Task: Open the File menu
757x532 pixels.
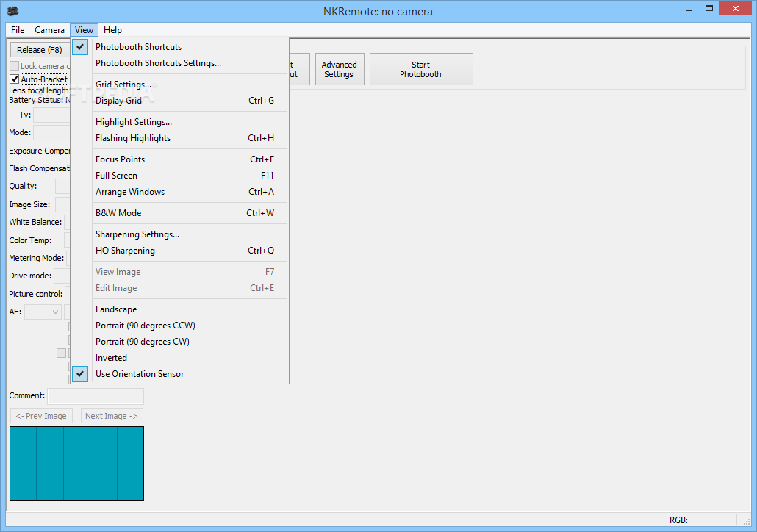Action: coord(18,30)
